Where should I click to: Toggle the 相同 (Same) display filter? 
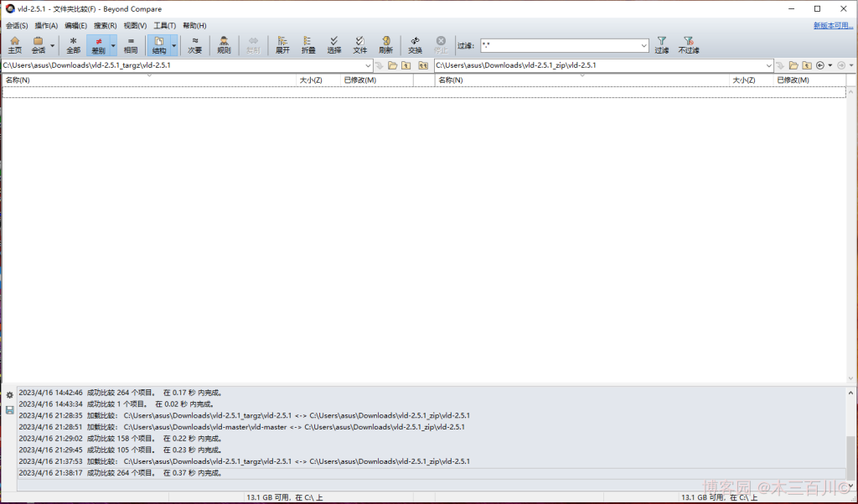[131, 44]
